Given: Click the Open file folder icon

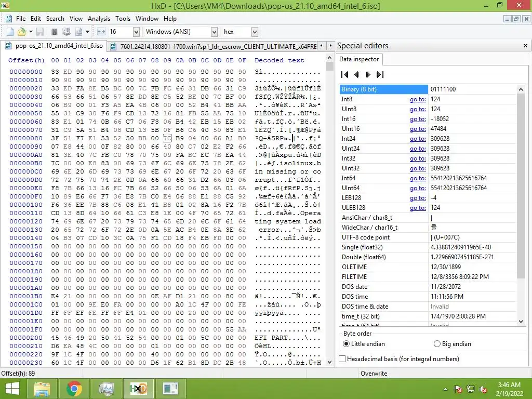Looking at the screenshot, I should (21, 32).
